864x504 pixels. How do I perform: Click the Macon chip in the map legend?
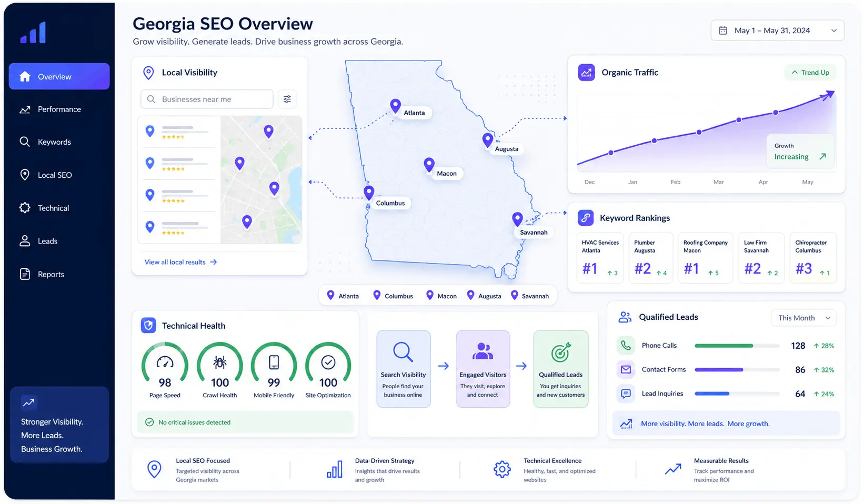click(441, 296)
